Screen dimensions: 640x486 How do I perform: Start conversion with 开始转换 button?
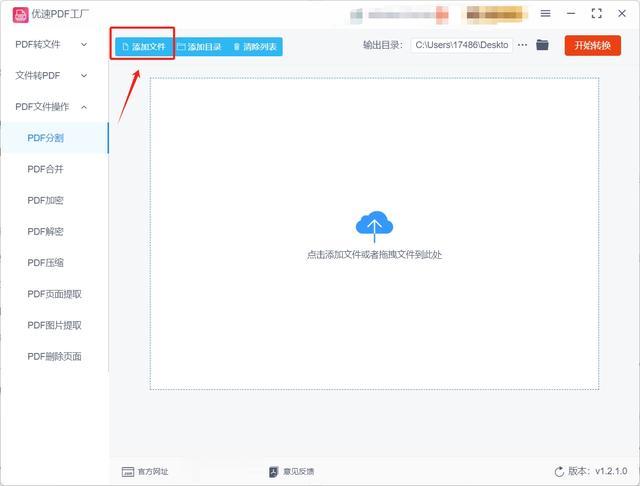pos(593,45)
